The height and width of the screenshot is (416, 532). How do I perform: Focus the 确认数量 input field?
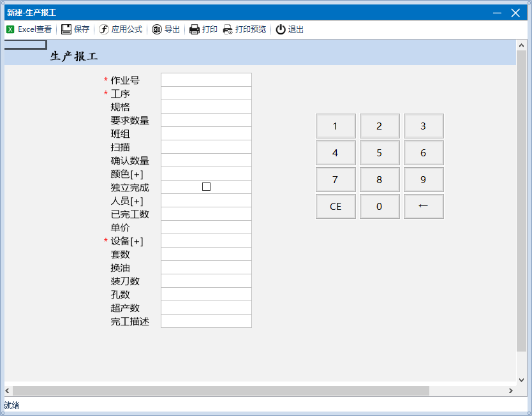[x=206, y=160]
